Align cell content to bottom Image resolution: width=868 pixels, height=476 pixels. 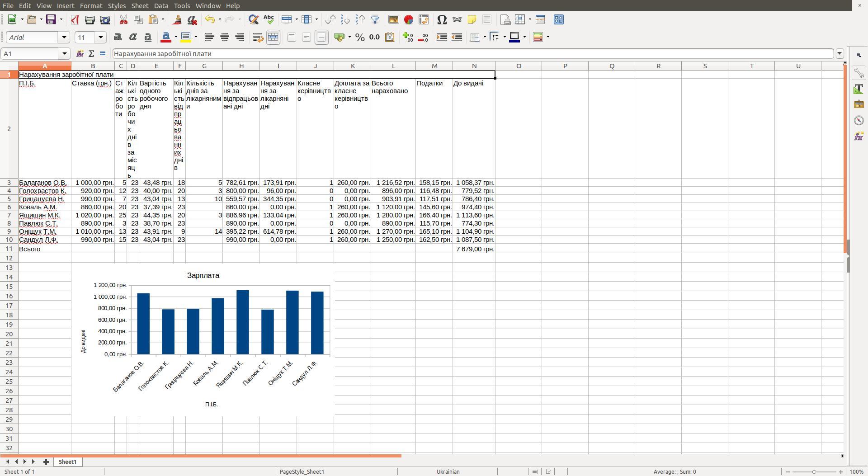321,38
